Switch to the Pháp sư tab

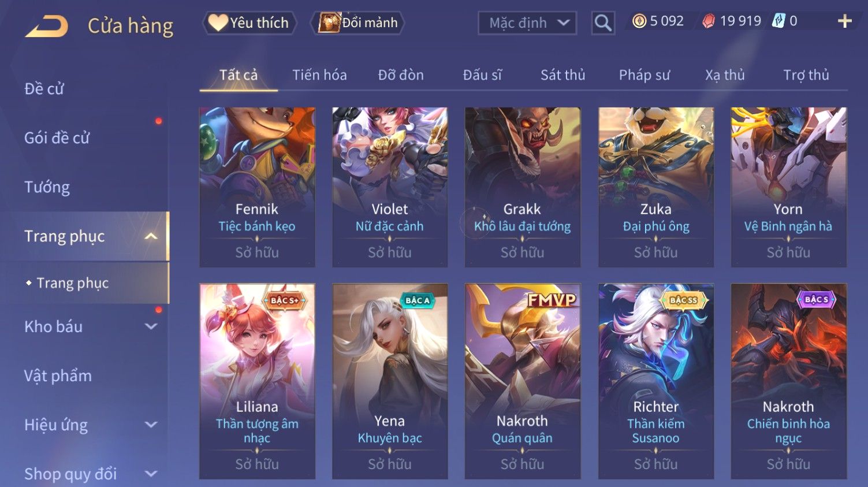coord(644,75)
